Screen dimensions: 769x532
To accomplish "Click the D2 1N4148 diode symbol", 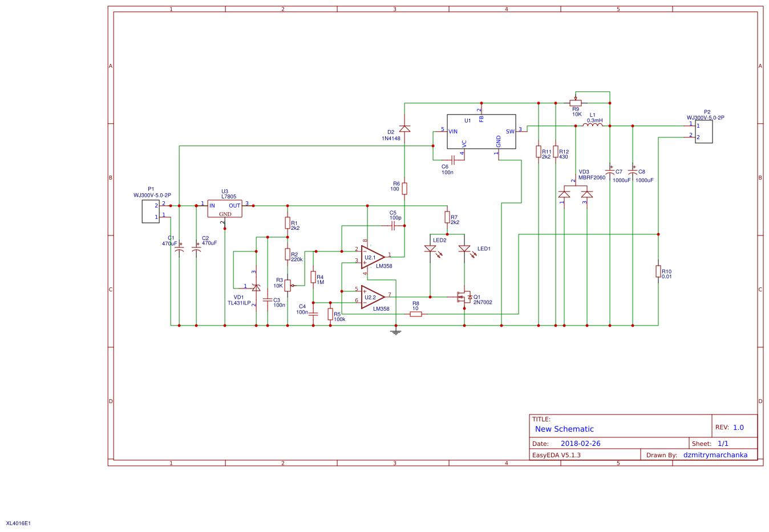I will pos(404,129).
